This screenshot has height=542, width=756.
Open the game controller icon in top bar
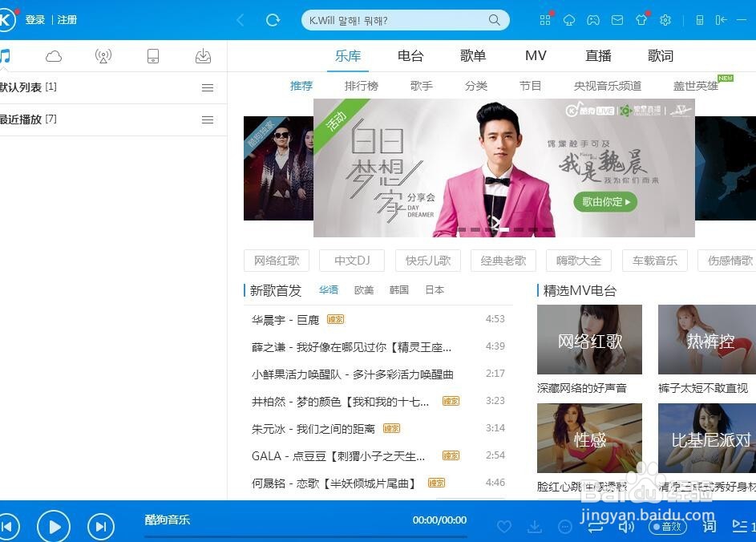point(593,20)
